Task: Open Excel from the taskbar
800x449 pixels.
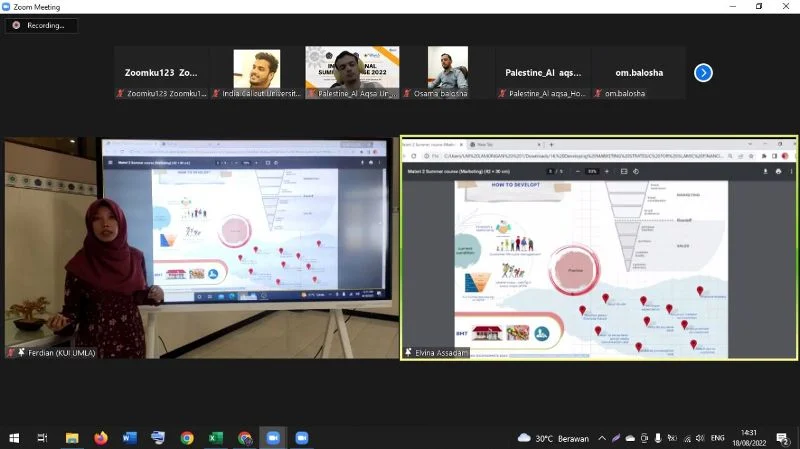Action: [216, 438]
